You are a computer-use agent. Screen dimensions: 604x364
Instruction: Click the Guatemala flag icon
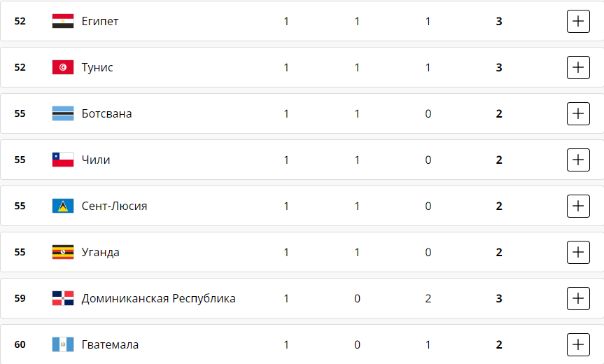(63, 344)
